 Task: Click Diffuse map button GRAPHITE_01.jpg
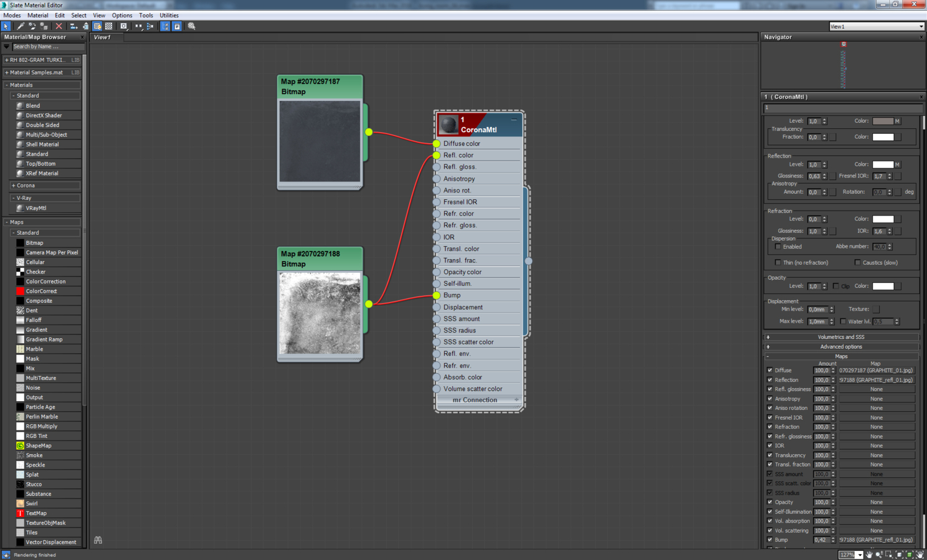(876, 370)
